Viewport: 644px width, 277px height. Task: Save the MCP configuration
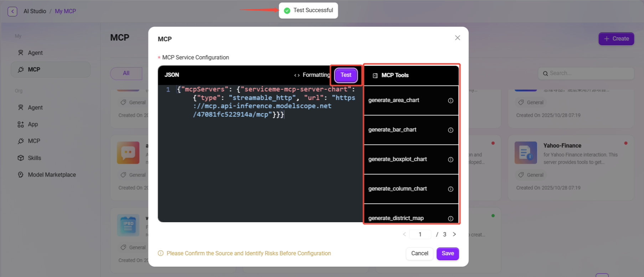448,254
